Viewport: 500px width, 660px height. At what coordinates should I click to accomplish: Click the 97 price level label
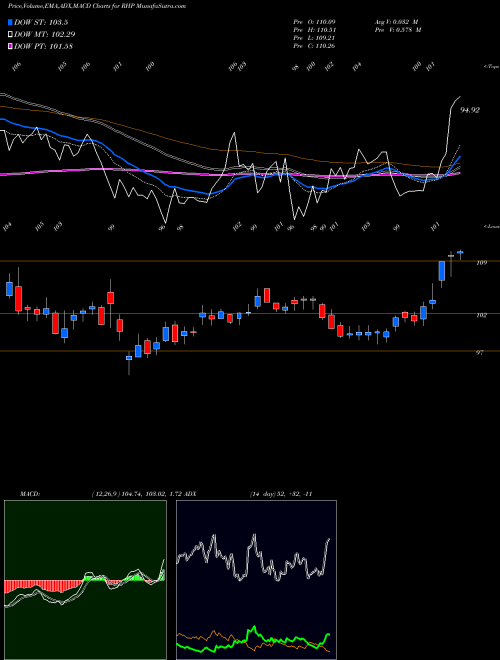pyautogui.click(x=479, y=353)
